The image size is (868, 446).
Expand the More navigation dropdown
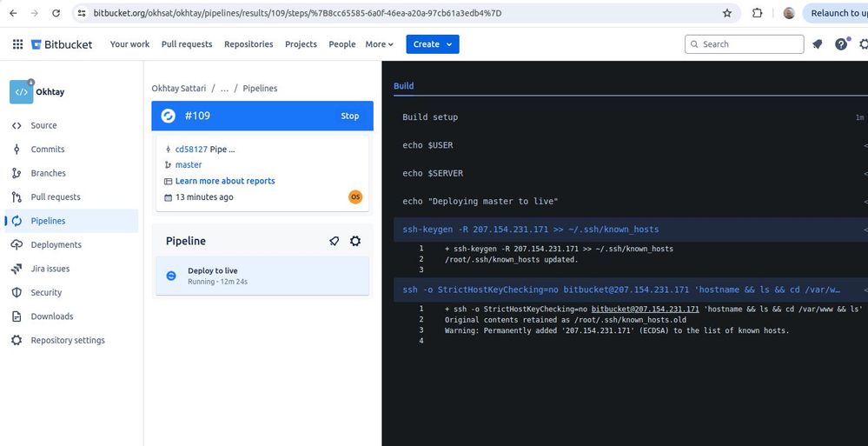379,44
